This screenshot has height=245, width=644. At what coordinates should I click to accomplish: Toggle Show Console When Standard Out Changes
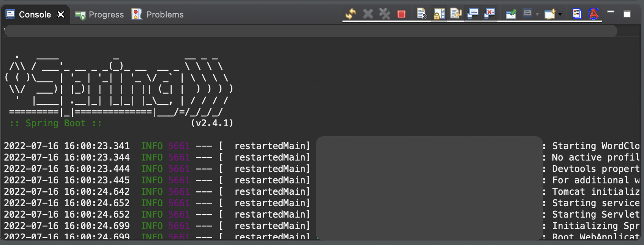pyautogui.click(x=473, y=14)
